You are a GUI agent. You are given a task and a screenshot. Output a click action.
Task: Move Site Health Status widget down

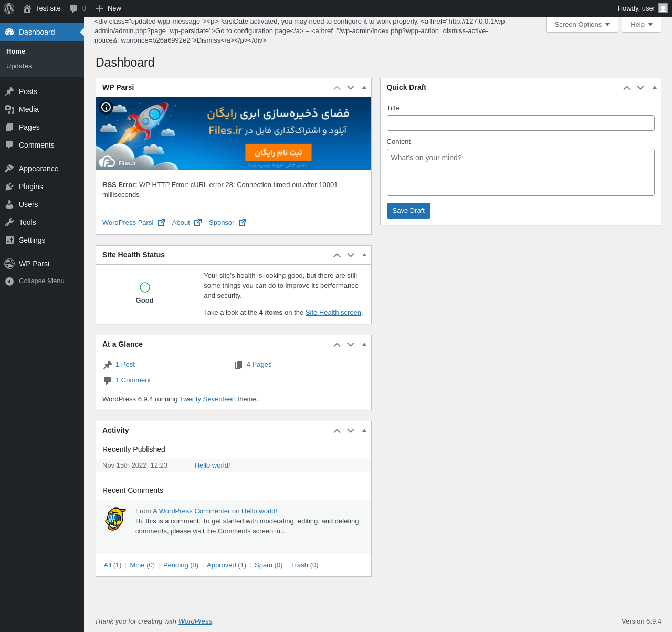(x=351, y=255)
